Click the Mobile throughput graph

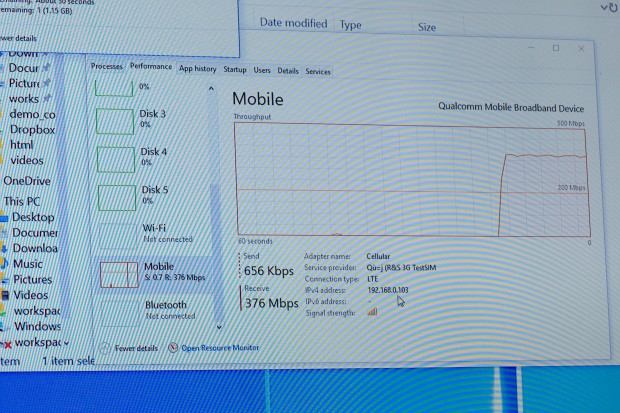(412, 180)
